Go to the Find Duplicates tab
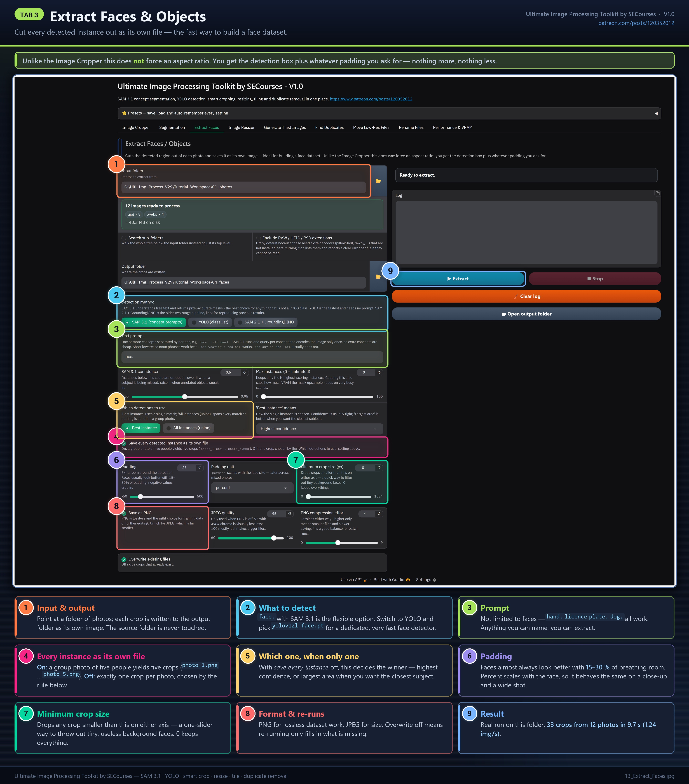Screen dimensions: 689x784 pyautogui.click(x=329, y=128)
